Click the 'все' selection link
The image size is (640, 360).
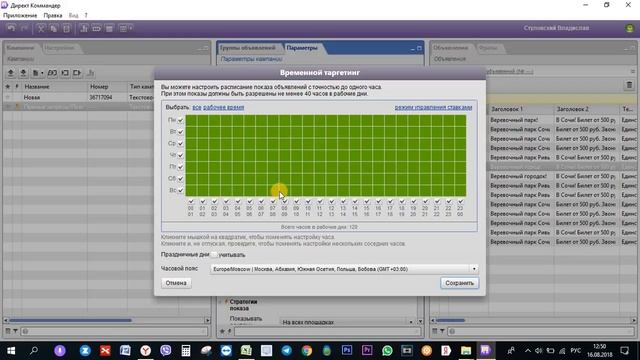197,107
